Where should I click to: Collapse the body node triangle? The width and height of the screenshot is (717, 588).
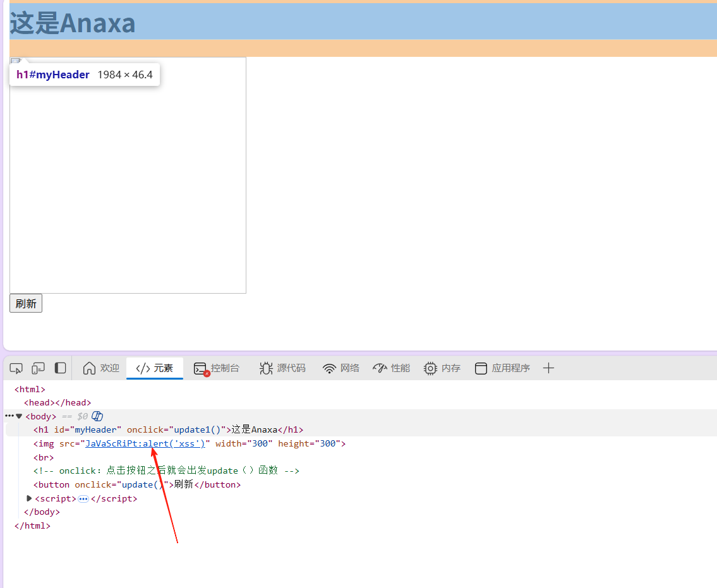(19, 416)
